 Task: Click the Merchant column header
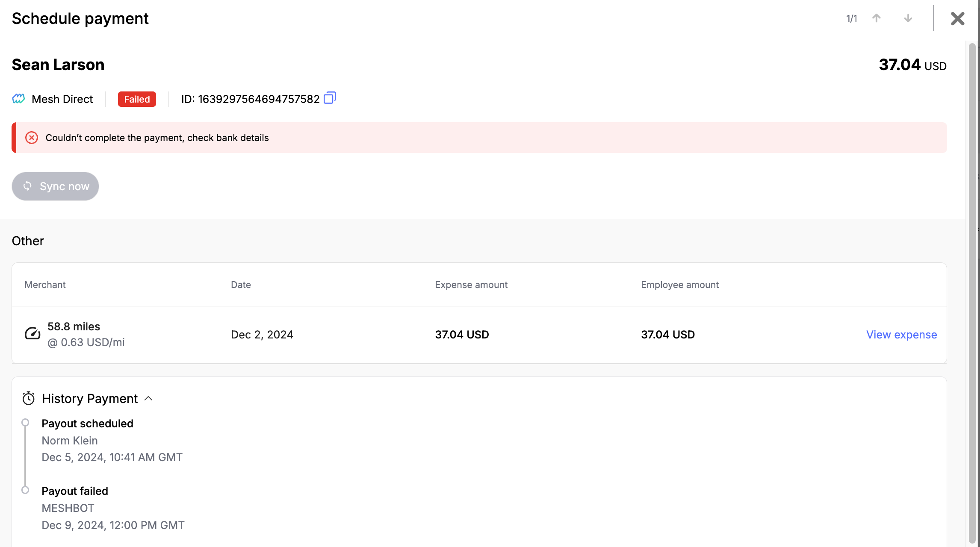click(x=45, y=285)
